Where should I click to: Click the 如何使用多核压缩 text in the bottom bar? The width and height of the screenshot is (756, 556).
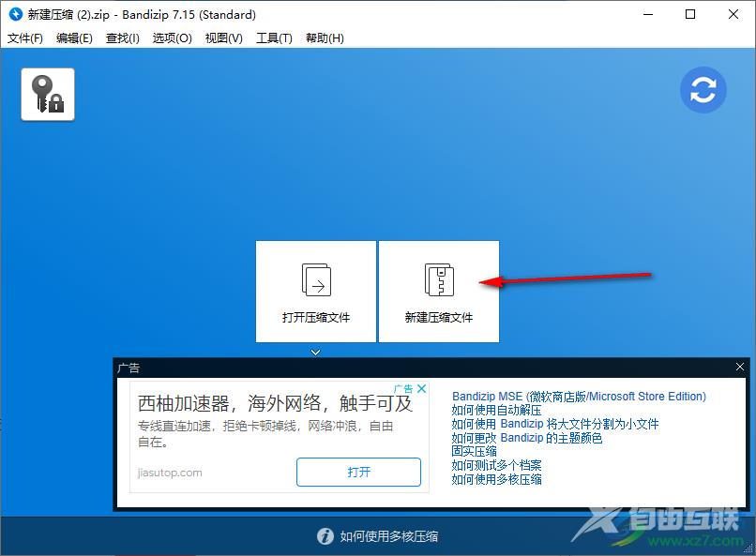pyautogui.click(x=388, y=536)
